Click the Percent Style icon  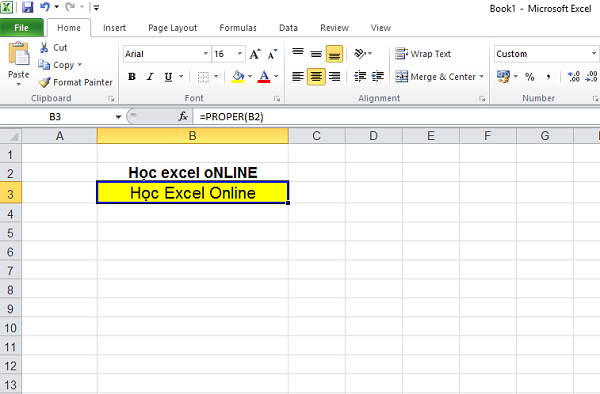pyautogui.click(x=530, y=77)
